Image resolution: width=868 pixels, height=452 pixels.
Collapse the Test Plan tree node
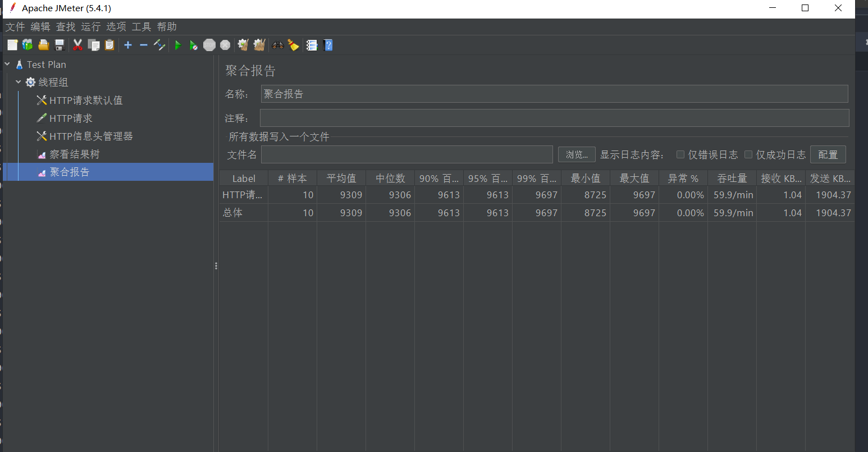[x=7, y=65]
